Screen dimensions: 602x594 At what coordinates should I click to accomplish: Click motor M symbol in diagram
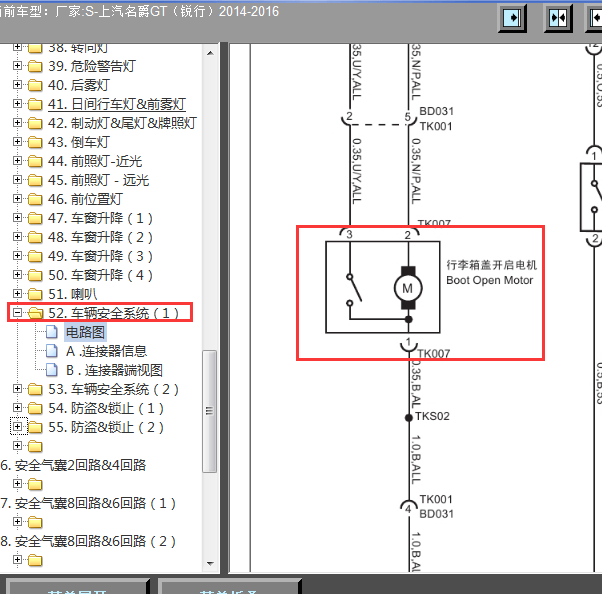[x=408, y=288]
